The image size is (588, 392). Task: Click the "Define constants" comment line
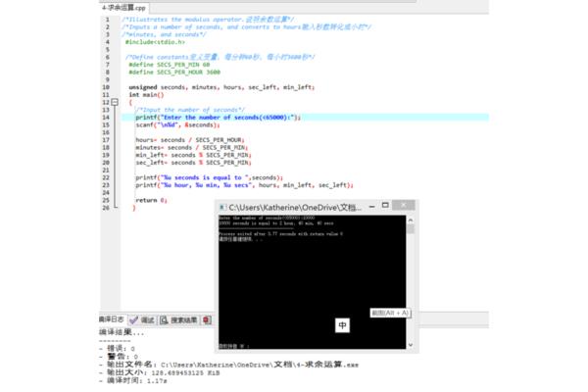[220, 57]
